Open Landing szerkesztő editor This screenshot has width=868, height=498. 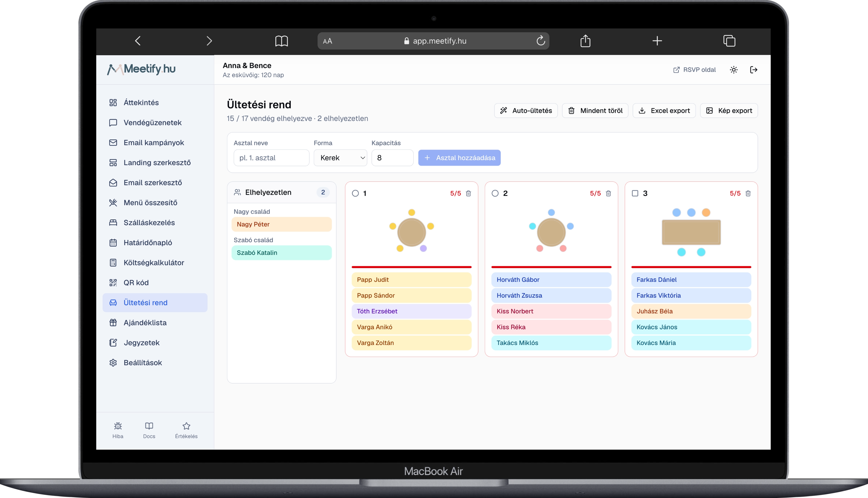(155, 162)
